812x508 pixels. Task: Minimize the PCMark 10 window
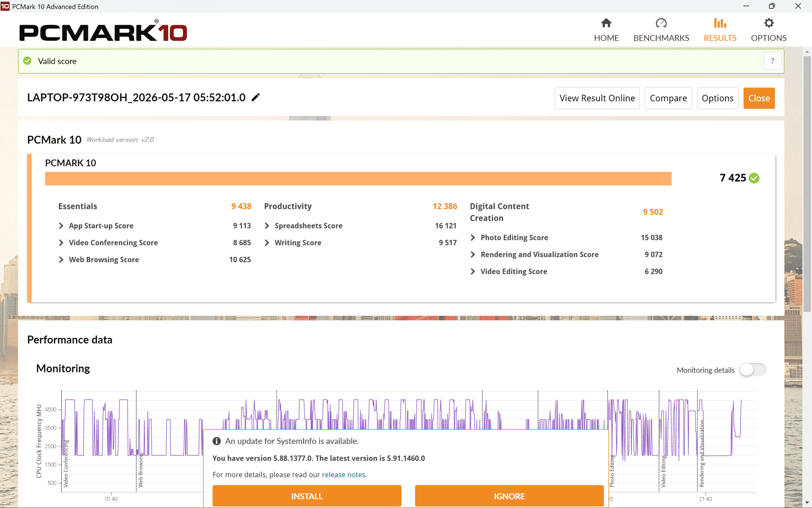(x=746, y=6)
